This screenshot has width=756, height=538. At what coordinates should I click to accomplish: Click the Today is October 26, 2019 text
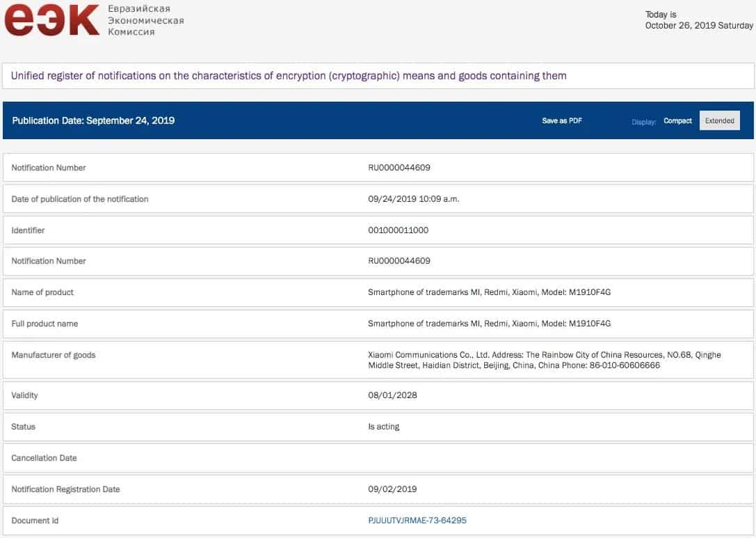tap(698, 20)
